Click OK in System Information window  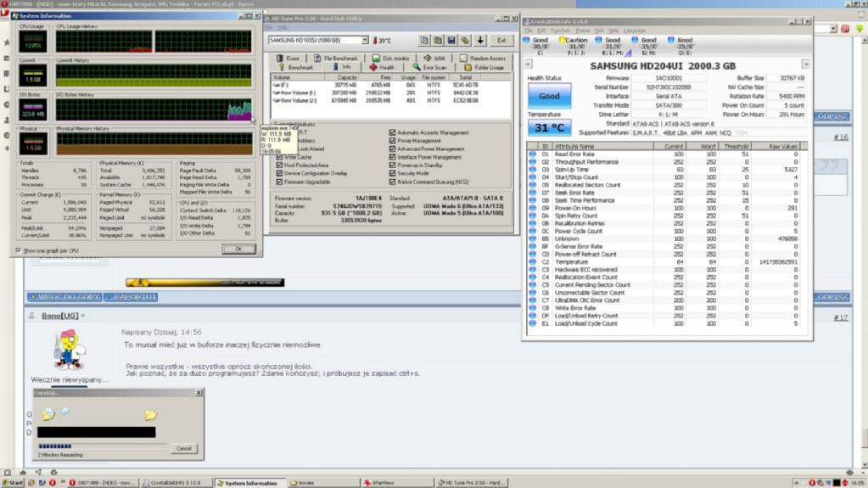[x=238, y=249]
